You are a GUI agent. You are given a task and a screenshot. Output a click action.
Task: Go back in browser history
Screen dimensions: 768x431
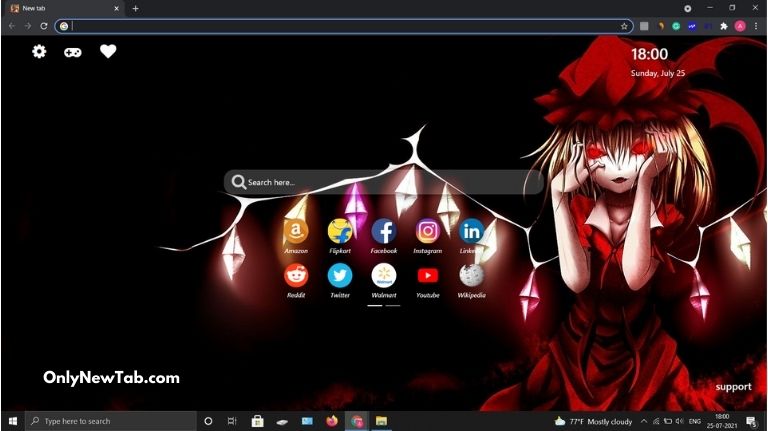click(12, 26)
